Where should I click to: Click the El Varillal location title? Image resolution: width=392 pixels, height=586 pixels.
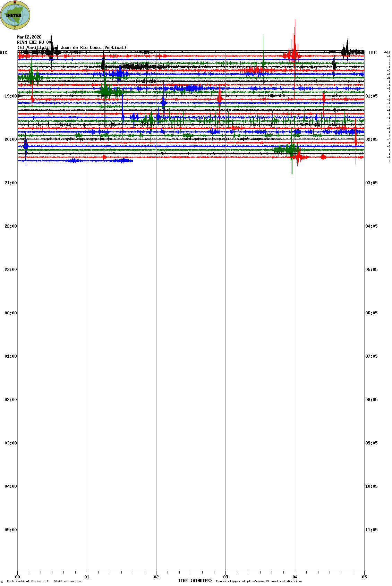71,48
